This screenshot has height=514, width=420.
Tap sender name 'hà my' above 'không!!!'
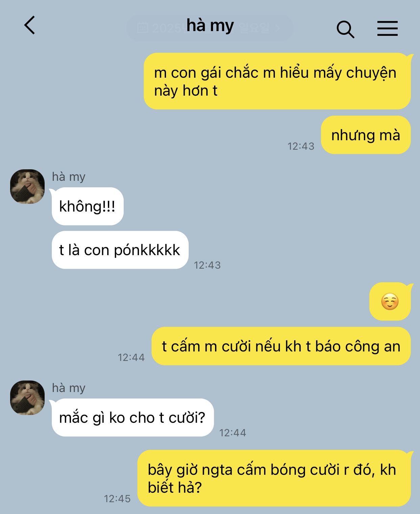tap(69, 177)
